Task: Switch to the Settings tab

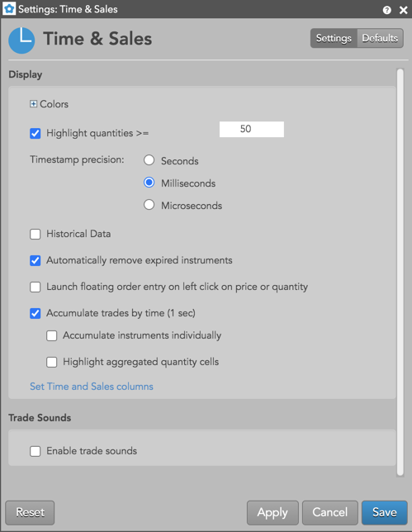Action: coord(334,38)
